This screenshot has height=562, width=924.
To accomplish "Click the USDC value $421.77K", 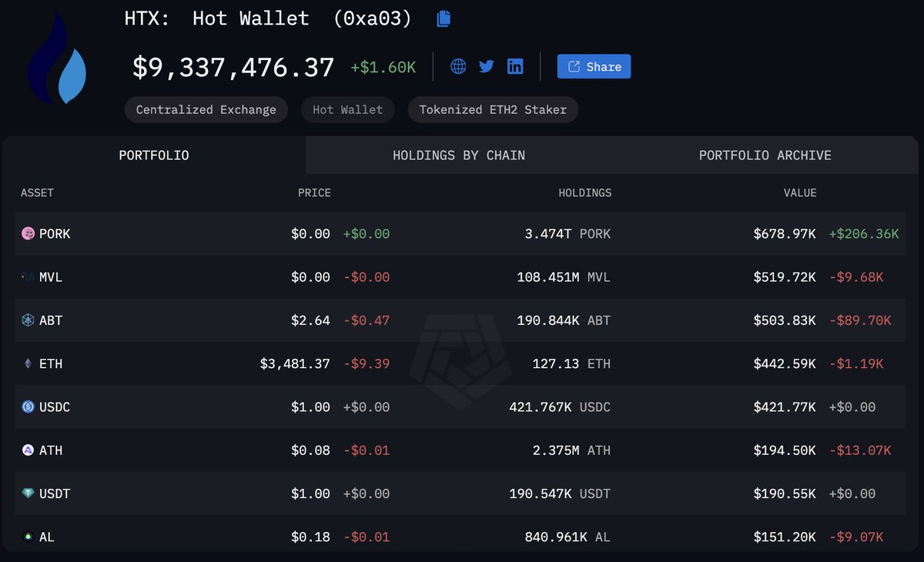I will (x=785, y=406).
